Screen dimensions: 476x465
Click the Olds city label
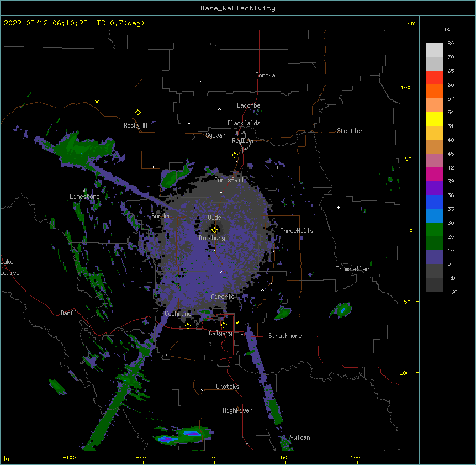(x=214, y=218)
